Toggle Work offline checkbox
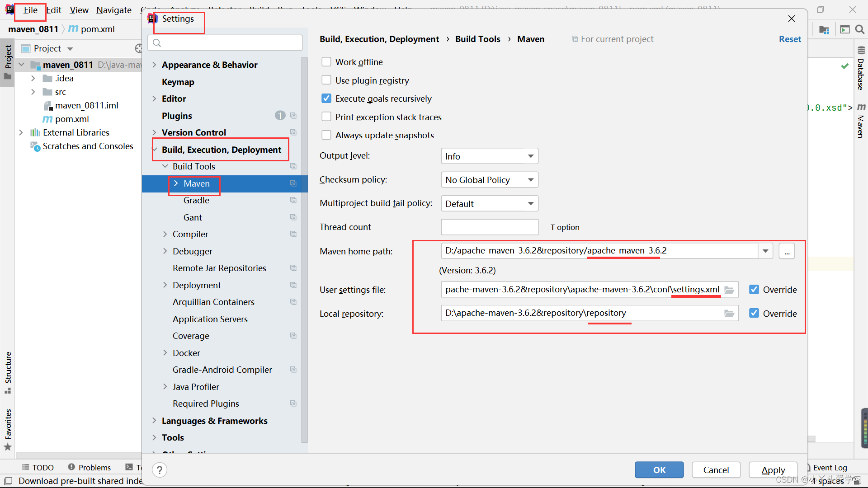Screen dimensions: 868x488 (326, 62)
